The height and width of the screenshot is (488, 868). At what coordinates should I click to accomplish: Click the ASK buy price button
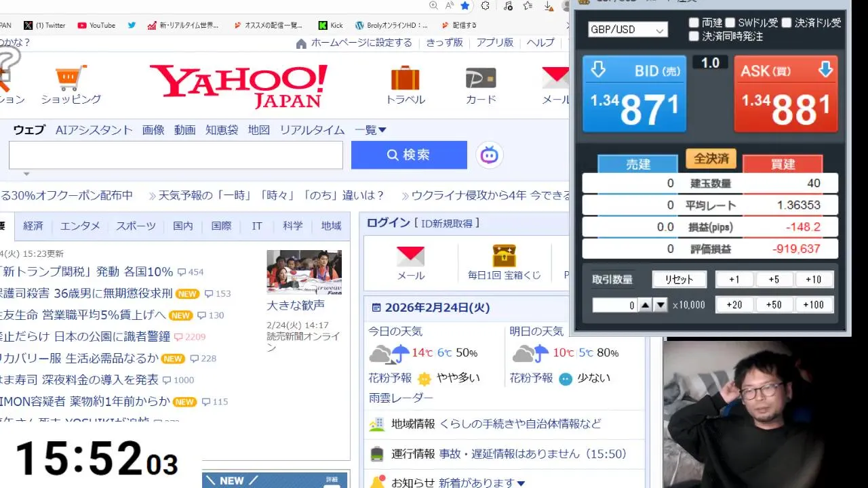(786, 94)
